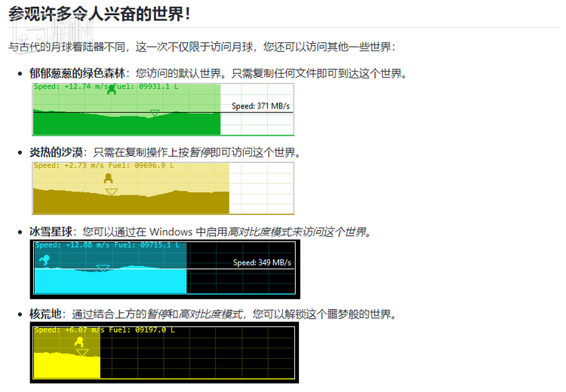This screenshot has width=566, height=392.
Task: Click the lander icon in the desert graph
Action: pos(108,178)
